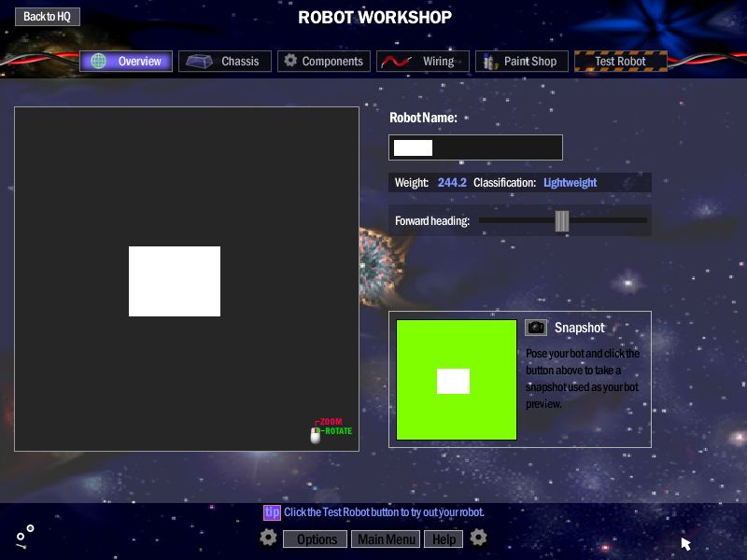
Task: Go Back to HQ
Action: tap(48, 17)
